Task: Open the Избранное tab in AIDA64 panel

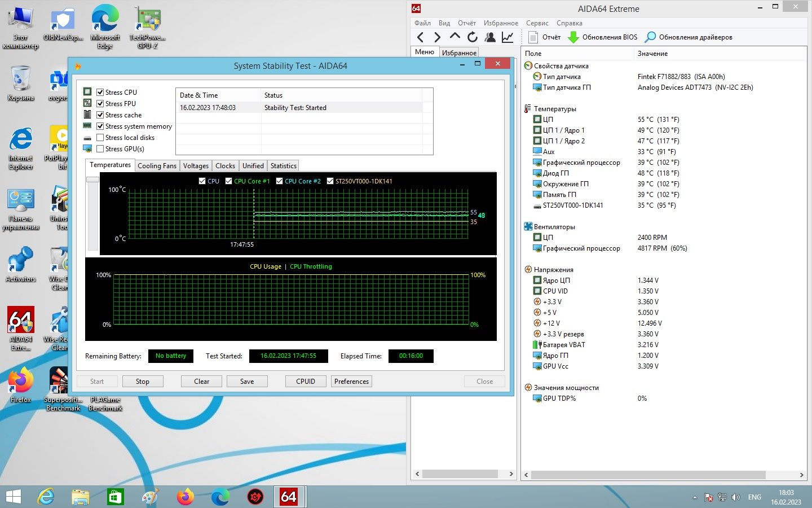Action: [x=459, y=52]
